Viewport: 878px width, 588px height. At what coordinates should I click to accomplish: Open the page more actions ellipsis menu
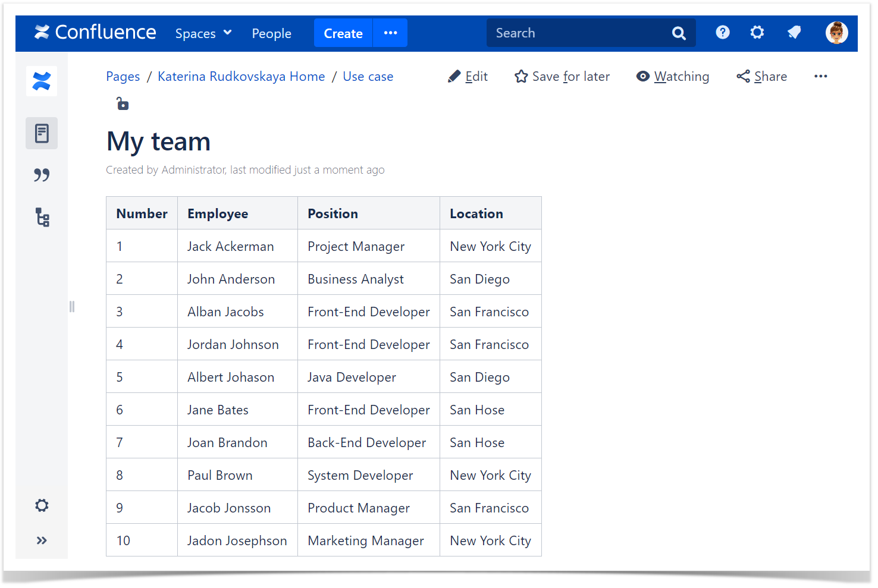point(820,77)
